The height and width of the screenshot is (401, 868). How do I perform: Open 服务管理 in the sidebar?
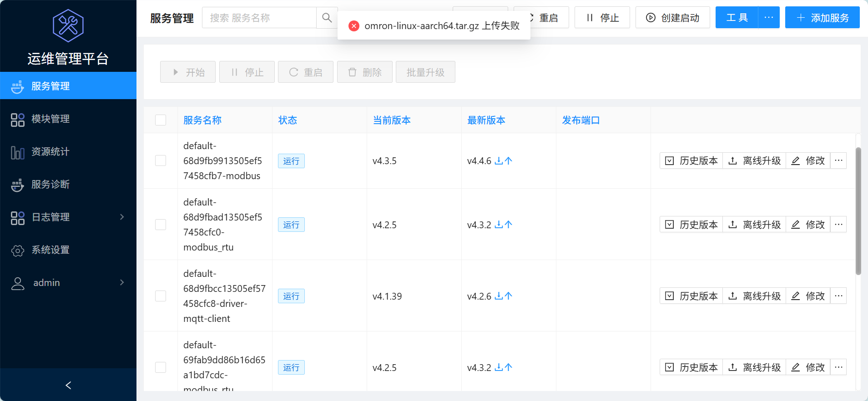click(x=68, y=86)
